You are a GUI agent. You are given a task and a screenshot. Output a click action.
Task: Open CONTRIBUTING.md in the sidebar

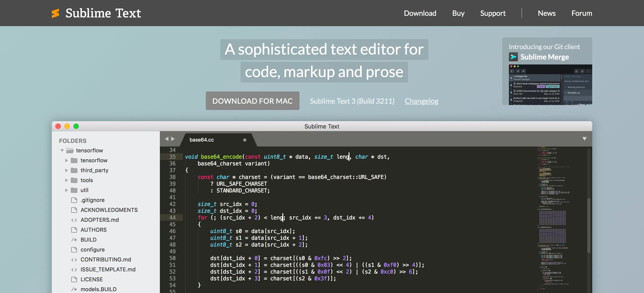[x=106, y=259]
